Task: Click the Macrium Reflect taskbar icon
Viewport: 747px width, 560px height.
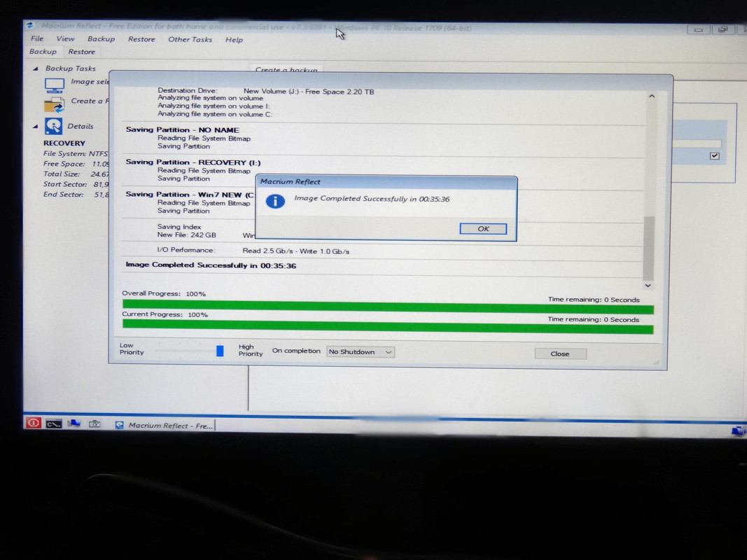Action: coord(119,425)
